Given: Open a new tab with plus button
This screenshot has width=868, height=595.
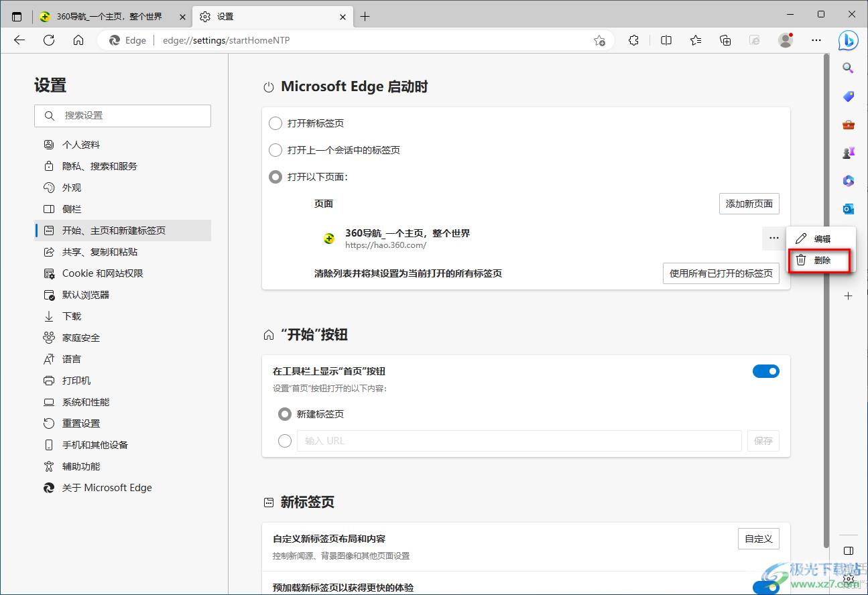Looking at the screenshot, I should point(365,17).
